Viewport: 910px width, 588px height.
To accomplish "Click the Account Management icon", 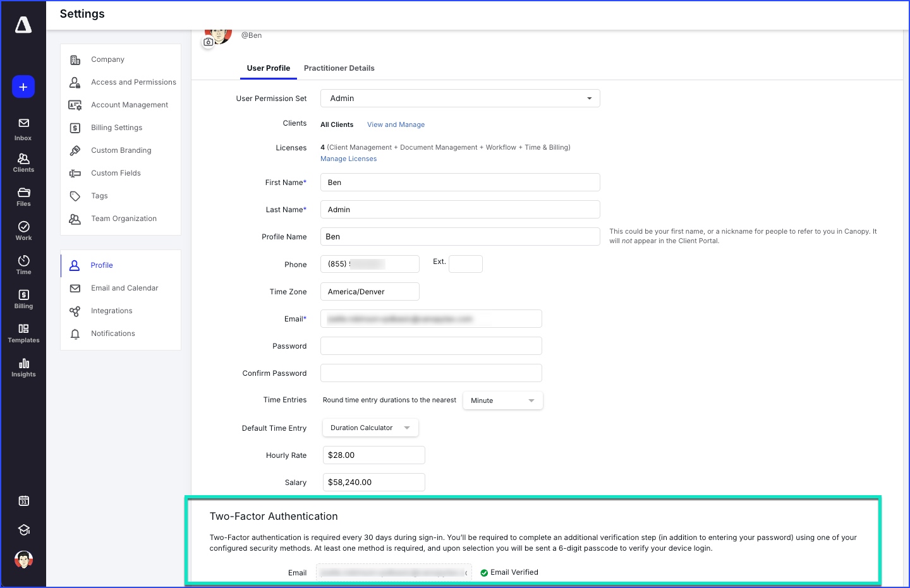I will tap(75, 105).
